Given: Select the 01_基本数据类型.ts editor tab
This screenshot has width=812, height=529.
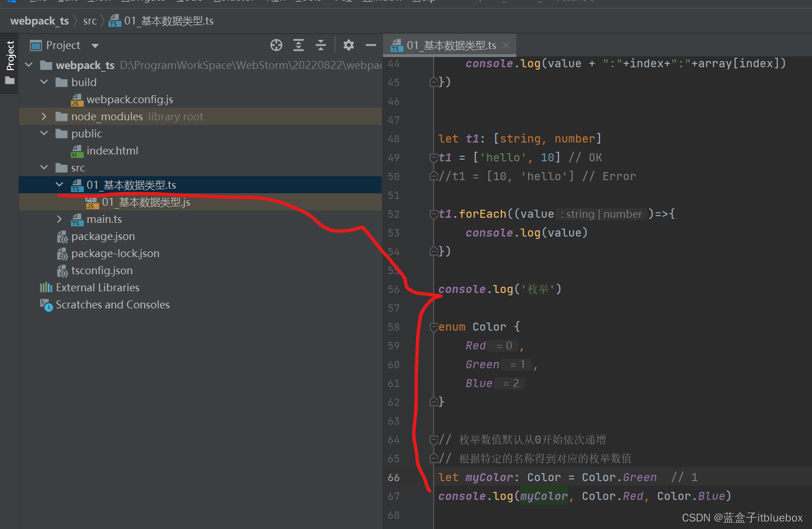Looking at the screenshot, I should (450, 45).
